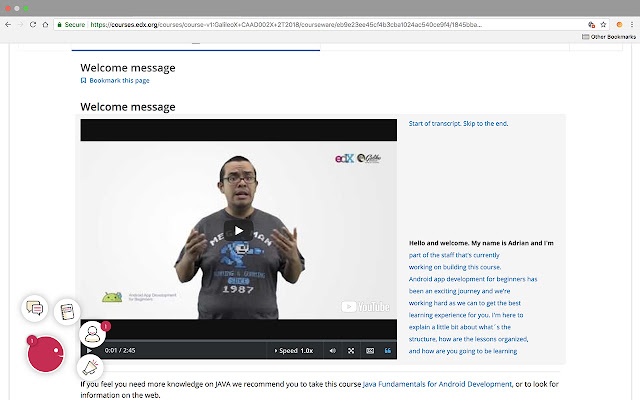Click the video progress bar

point(238,340)
